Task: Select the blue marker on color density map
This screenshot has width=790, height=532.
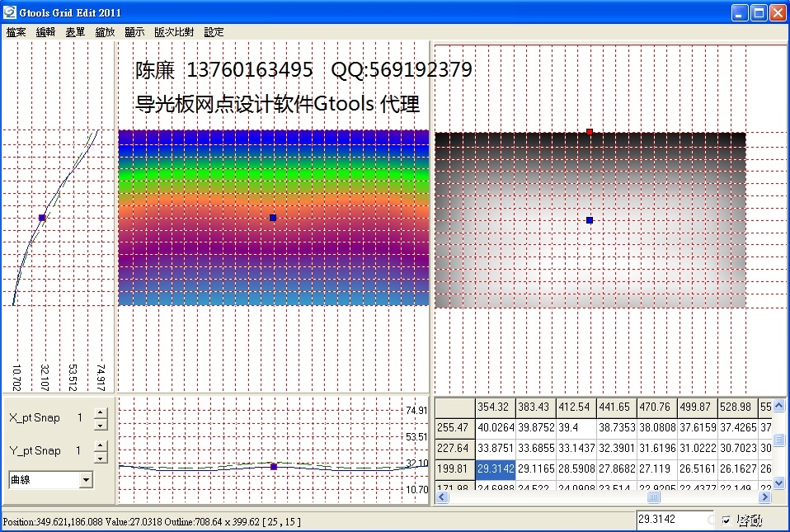Action: pos(273,218)
